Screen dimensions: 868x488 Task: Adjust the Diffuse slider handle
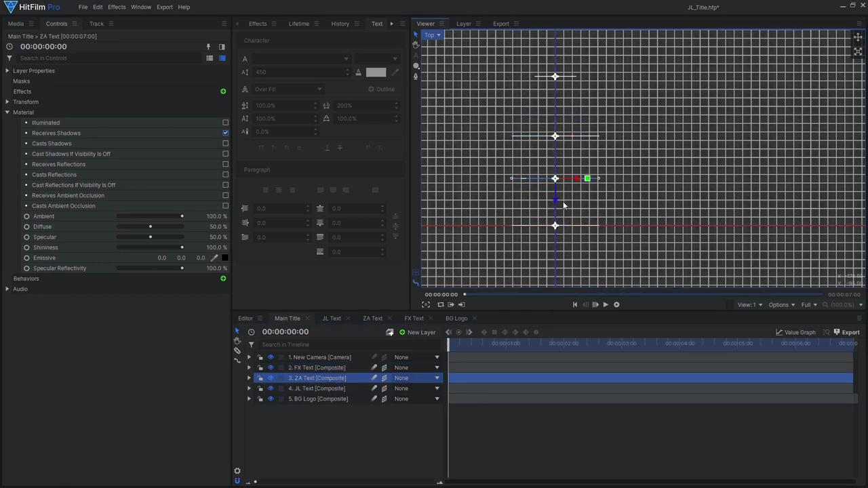[150, 226]
